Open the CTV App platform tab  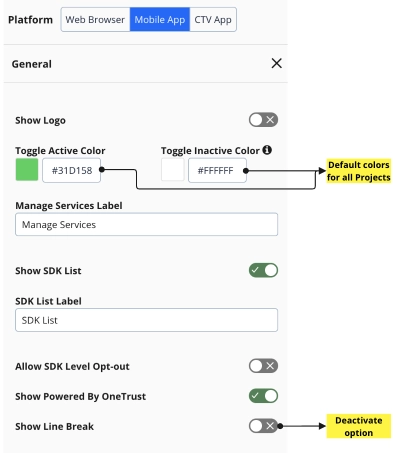213,20
